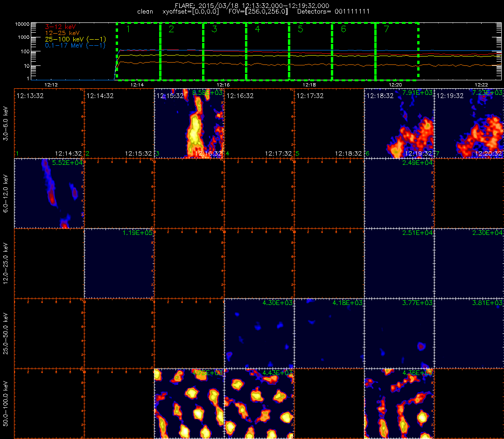Click the '50.0-100.0 keV' row label
The height and width of the screenshot is (439, 504).
click(x=6, y=404)
